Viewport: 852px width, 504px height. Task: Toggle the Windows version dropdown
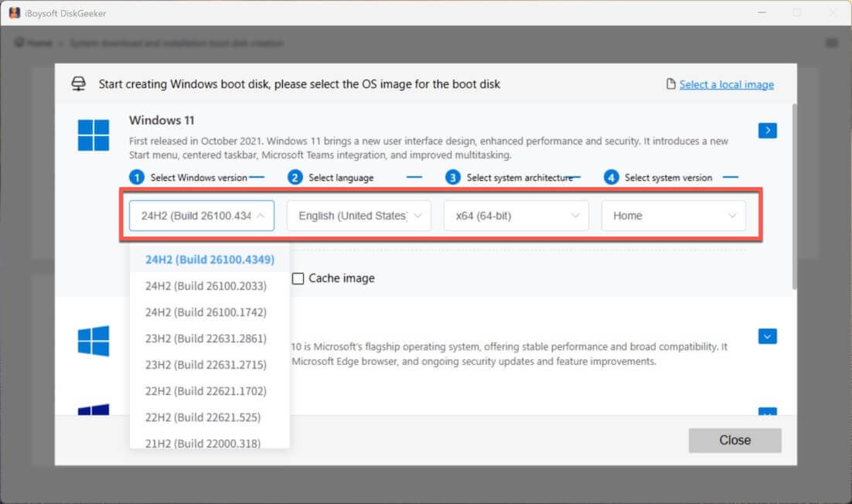tap(202, 216)
